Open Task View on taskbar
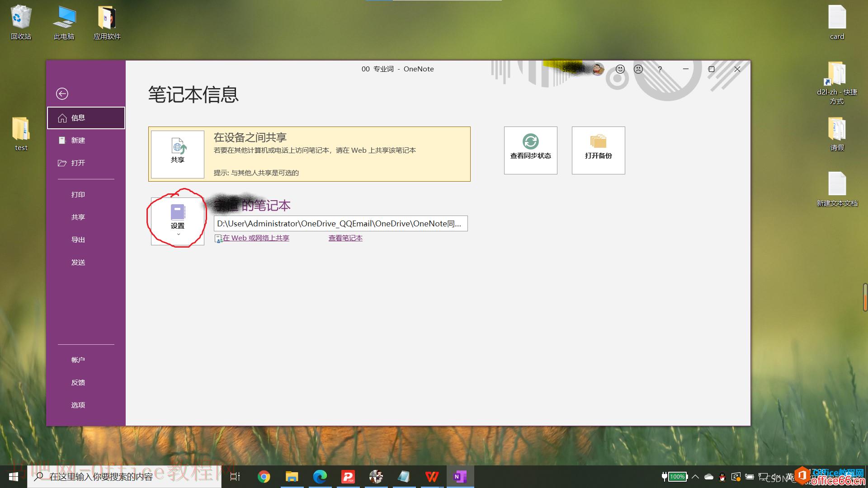The height and width of the screenshot is (488, 868). (x=235, y=477)
